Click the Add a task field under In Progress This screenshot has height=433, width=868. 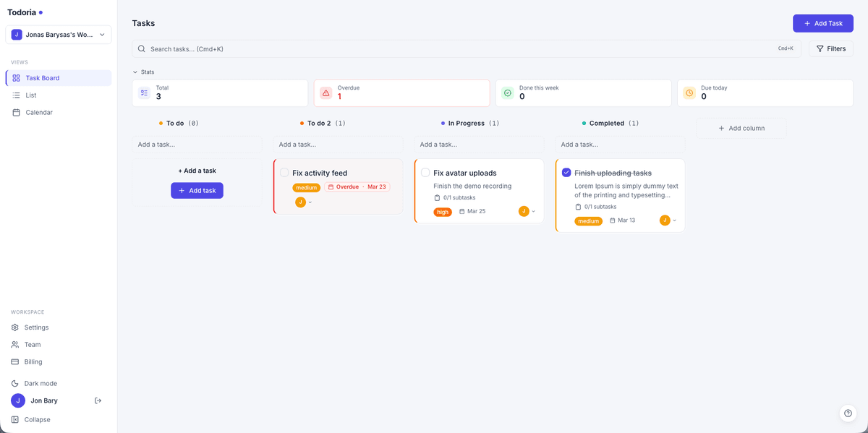point(479,145)
